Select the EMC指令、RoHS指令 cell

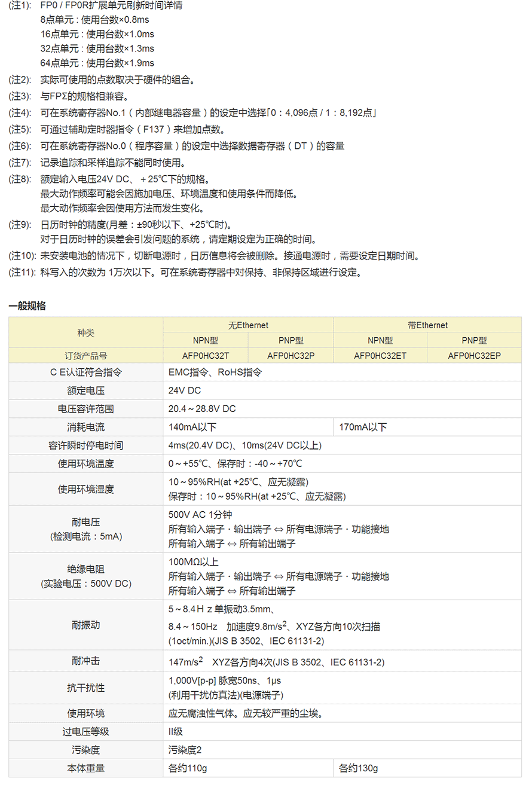[x=215, y=372]
